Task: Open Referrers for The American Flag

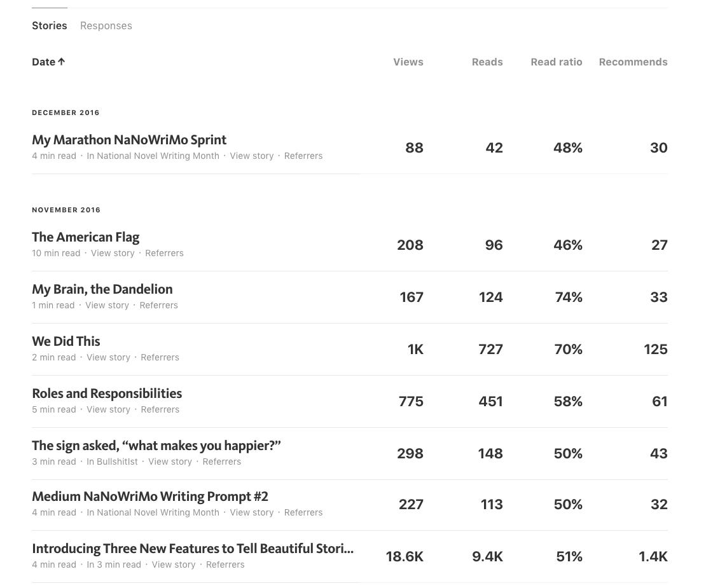Action: [x=164, y=253]
